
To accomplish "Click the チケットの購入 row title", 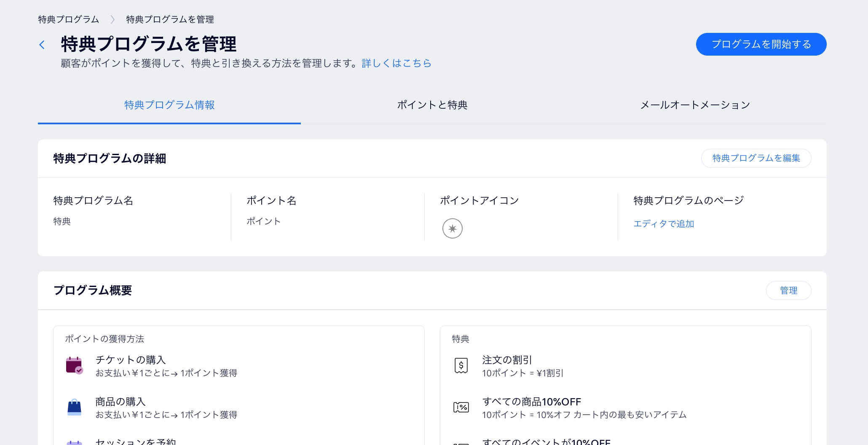I will 131,360.
